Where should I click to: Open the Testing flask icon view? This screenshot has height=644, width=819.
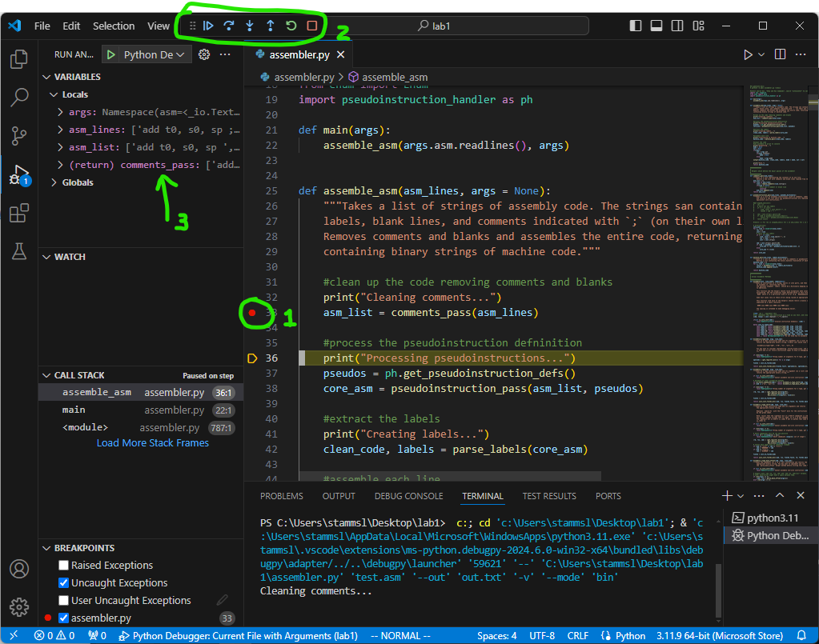pos(19,251)
